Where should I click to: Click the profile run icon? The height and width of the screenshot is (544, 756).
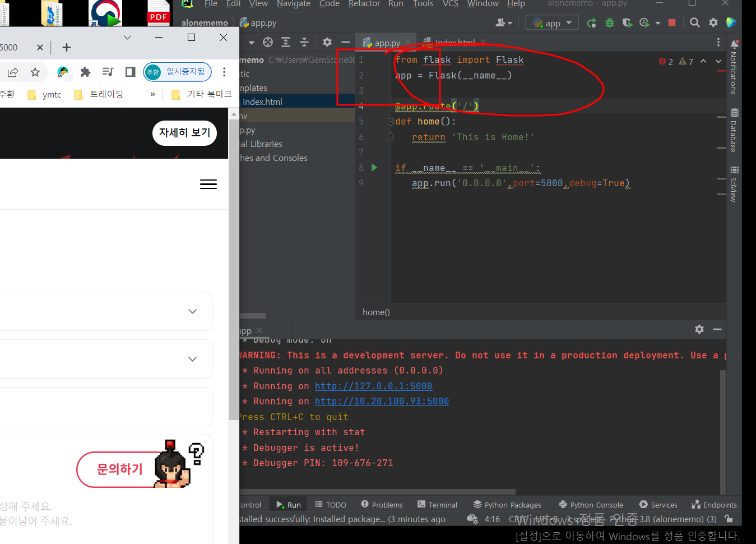[x=644, y=23]
